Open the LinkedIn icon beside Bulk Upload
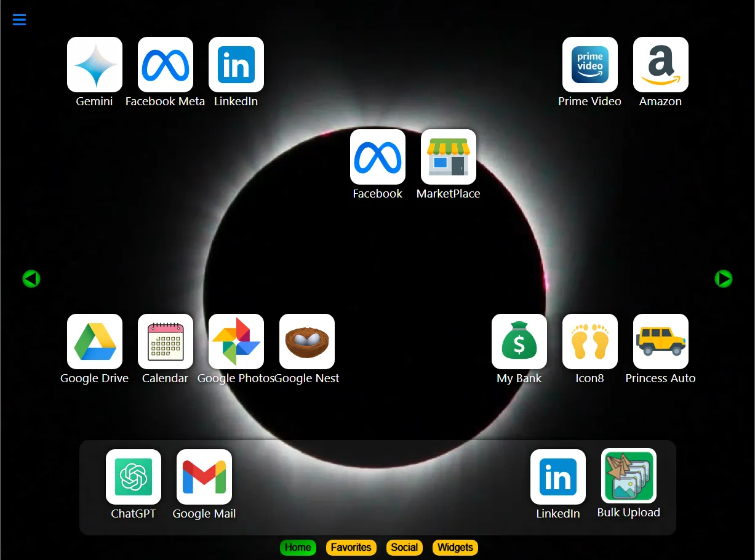Viewport: 755px width, 560px height. (558, 477)
